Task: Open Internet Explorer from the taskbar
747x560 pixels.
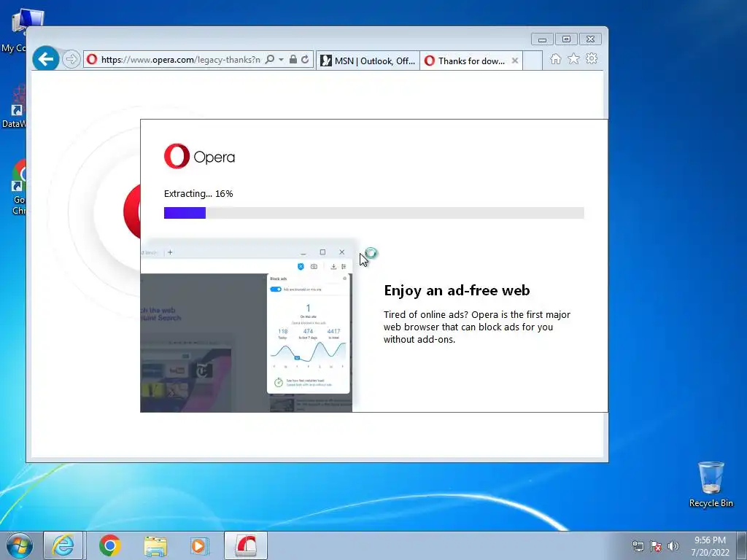Action: click(63, 545)
